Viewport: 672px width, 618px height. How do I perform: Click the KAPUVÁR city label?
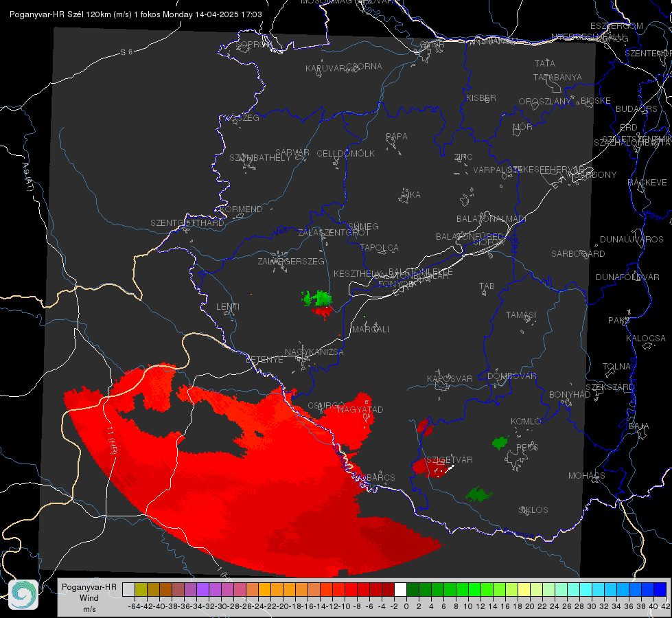(x=326, y=69)
